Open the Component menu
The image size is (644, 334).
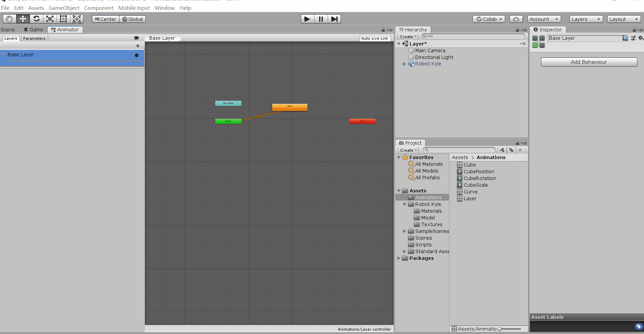click(x=99, y=8)
